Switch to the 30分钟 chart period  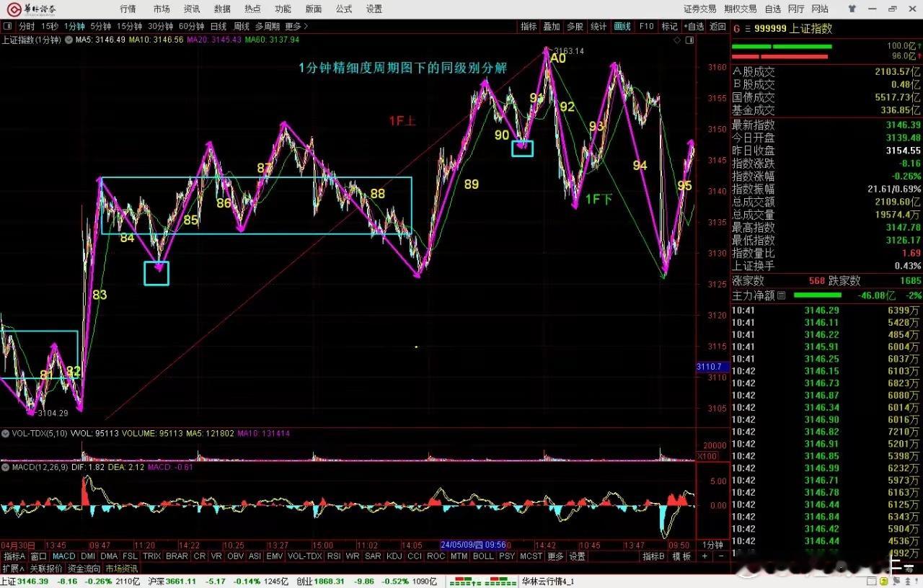160,27
